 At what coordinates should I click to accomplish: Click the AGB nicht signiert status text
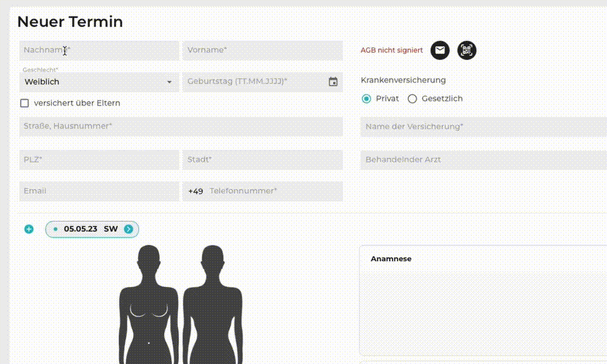click(x=392, y=50)
